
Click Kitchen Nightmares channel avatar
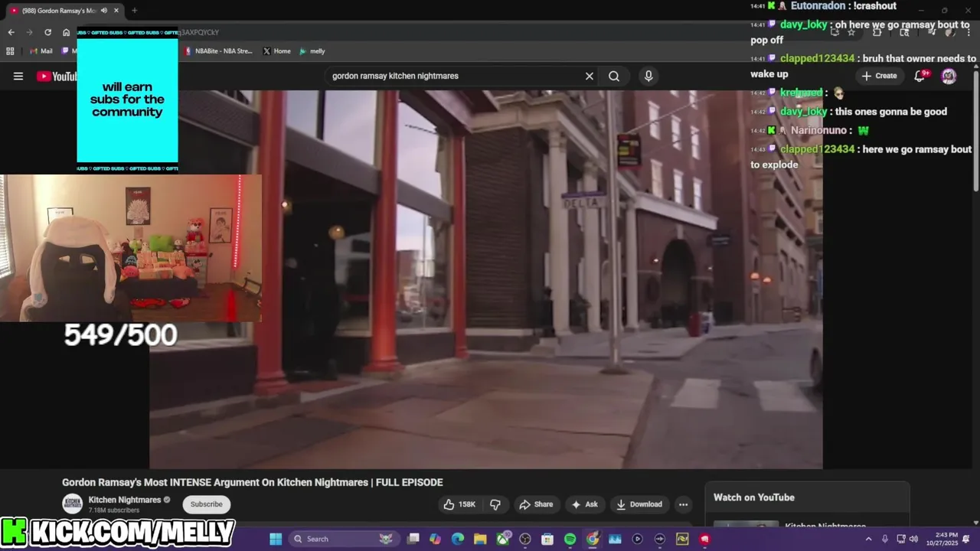click(x=73, y=504)
